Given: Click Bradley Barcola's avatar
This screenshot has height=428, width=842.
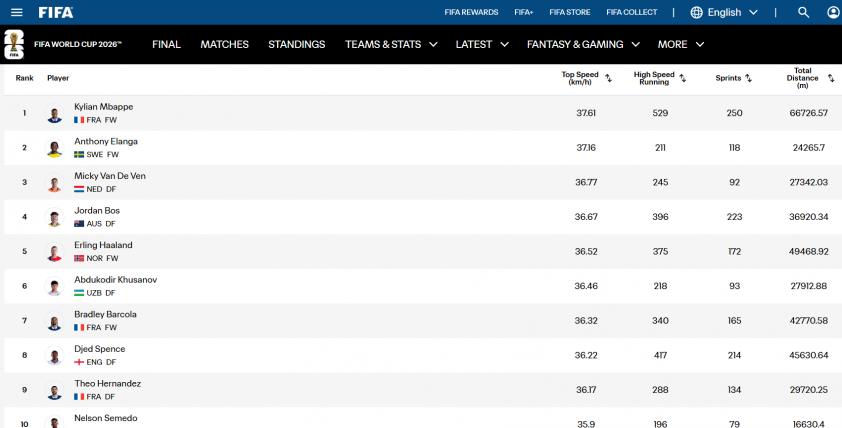Looking at the screenshot, I should pos(54,321).
